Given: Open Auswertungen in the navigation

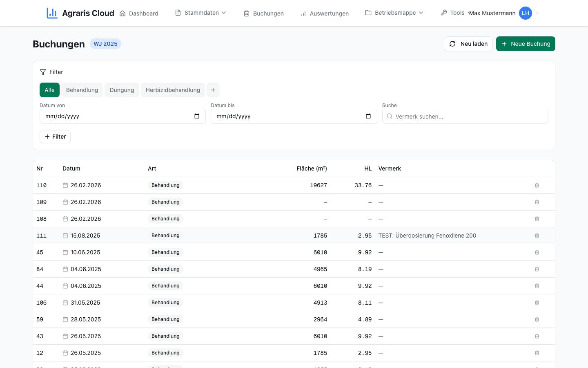Looking at the screenshot, I should pos(325,13).
